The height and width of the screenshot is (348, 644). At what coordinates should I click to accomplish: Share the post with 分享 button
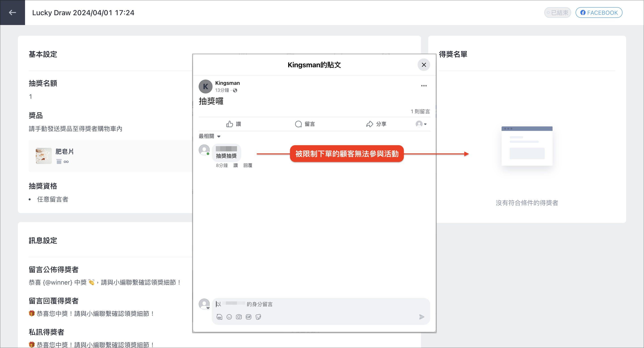376,124
